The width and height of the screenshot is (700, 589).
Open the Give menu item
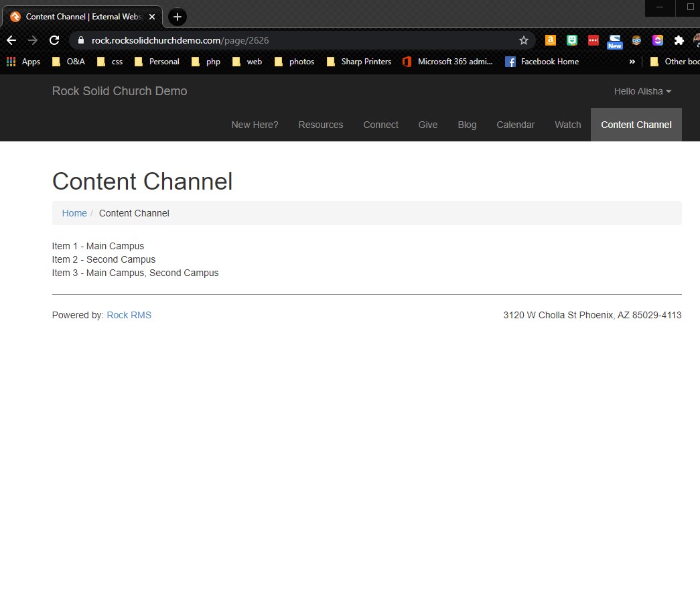[427, 125]
